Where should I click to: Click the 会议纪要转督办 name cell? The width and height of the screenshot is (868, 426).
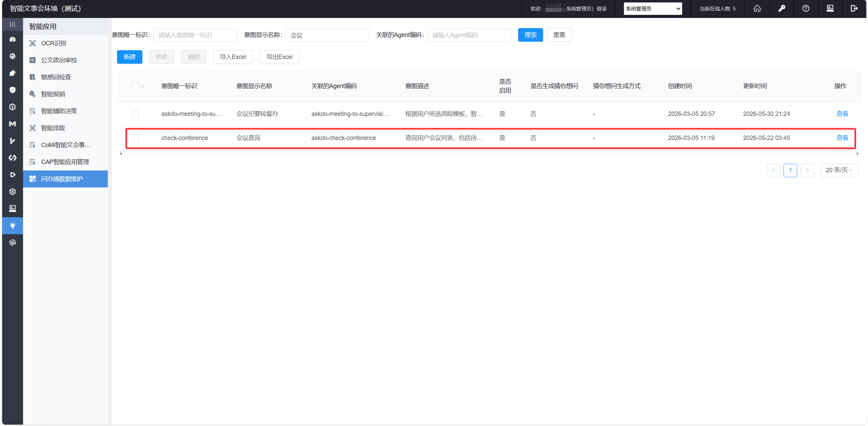[257, 114]
